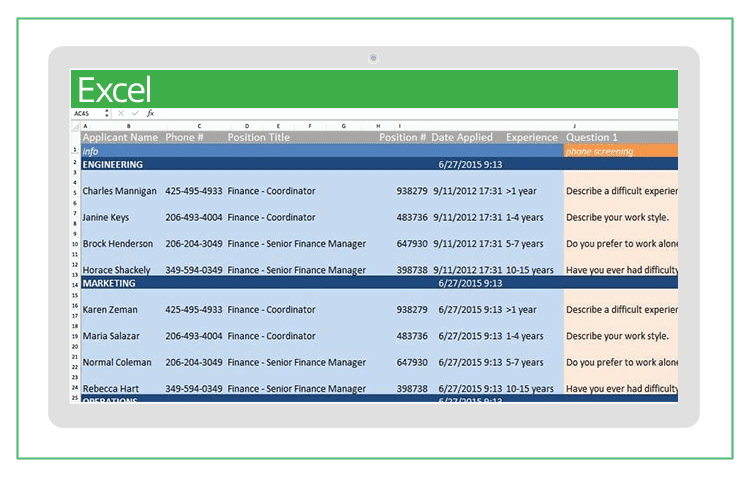Select column A header

(x=85, y=126)
